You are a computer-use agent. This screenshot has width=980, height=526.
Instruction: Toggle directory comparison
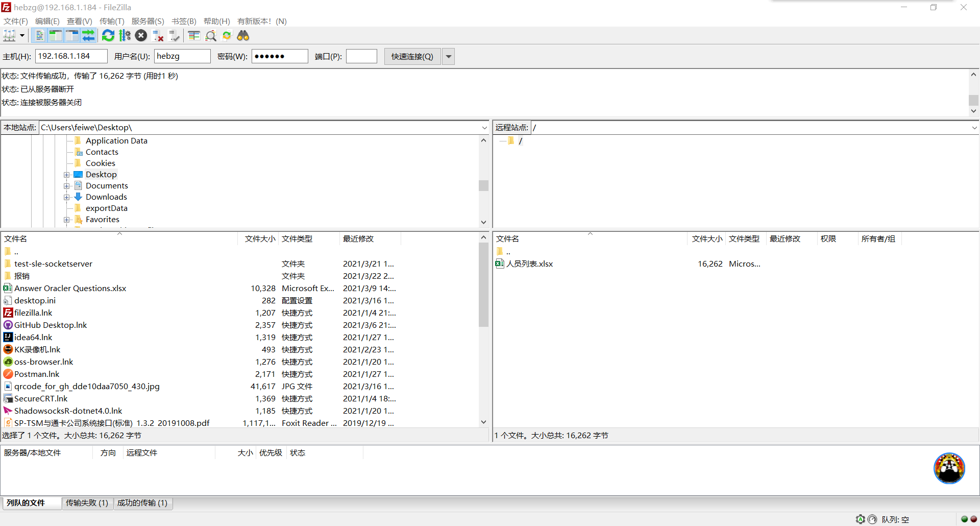(x=211, y=36)
